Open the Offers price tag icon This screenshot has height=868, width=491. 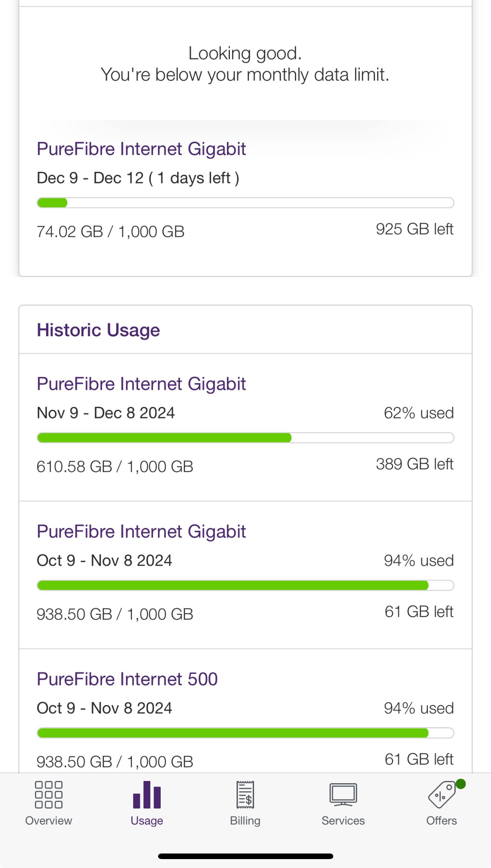441,795
